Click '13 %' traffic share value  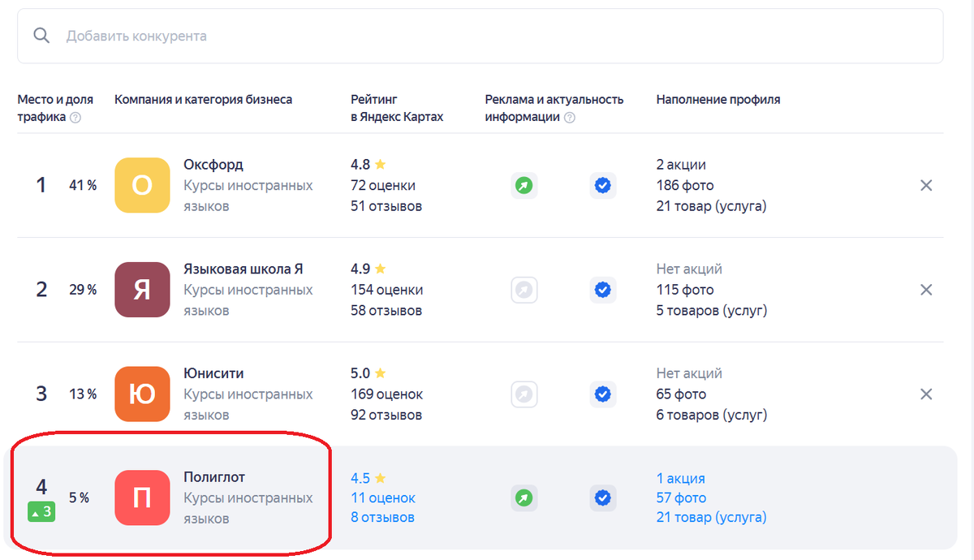[83, 394]
